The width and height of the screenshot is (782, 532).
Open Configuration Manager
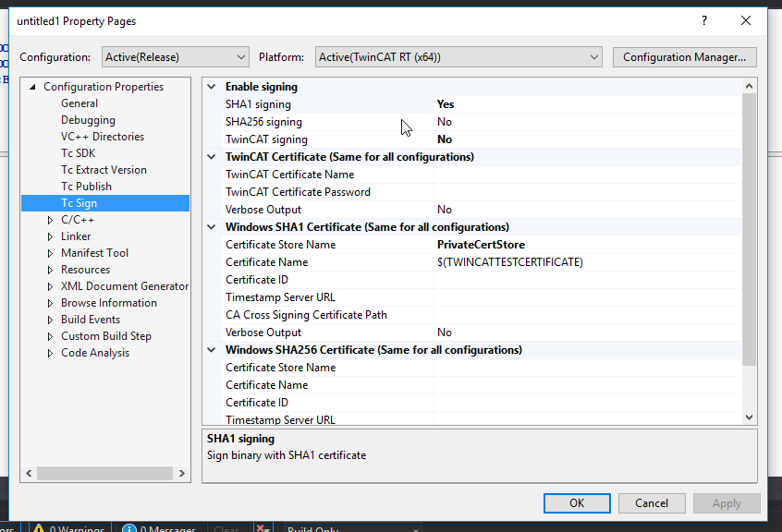pyautogui.click(x=684, y=57)
